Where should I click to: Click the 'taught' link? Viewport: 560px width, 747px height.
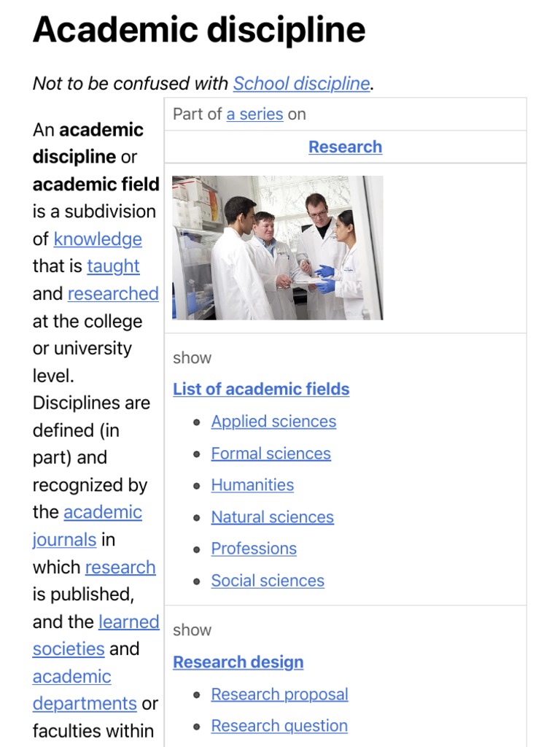point(113,266)
